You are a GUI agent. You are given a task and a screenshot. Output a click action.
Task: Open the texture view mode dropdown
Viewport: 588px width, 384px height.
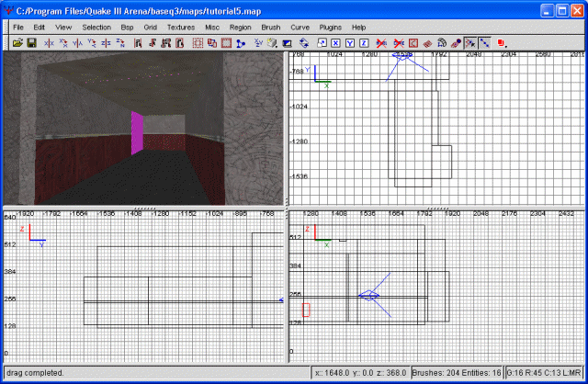(273, 43)
